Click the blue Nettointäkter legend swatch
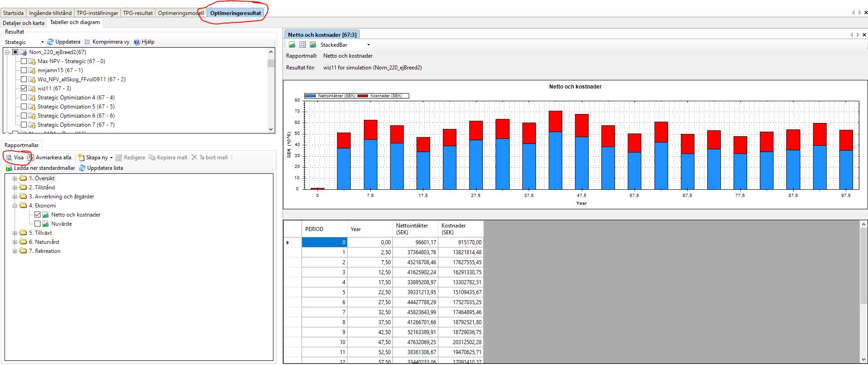 pos(310,96)
